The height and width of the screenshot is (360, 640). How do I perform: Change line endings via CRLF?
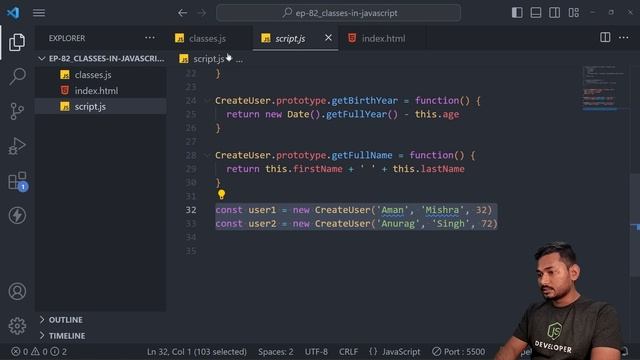click(348, 351)
